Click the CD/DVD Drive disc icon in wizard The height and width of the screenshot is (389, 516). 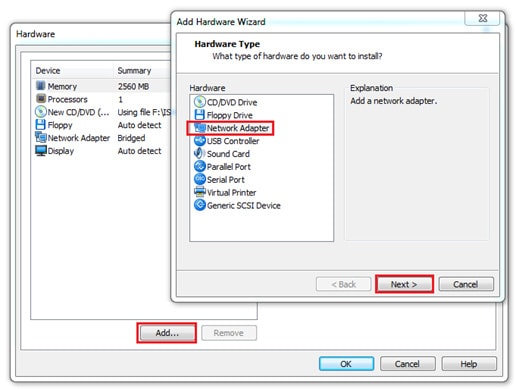tap(199, 102)
